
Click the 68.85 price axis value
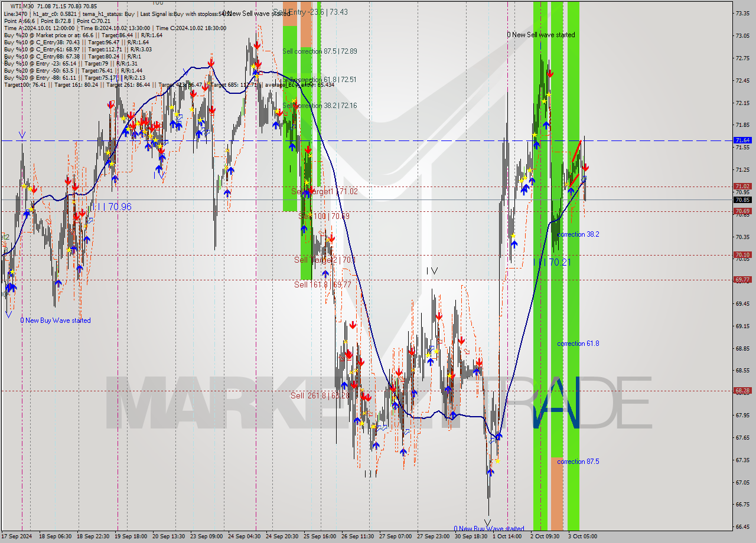pyautogui.click(x=744, y=348)
